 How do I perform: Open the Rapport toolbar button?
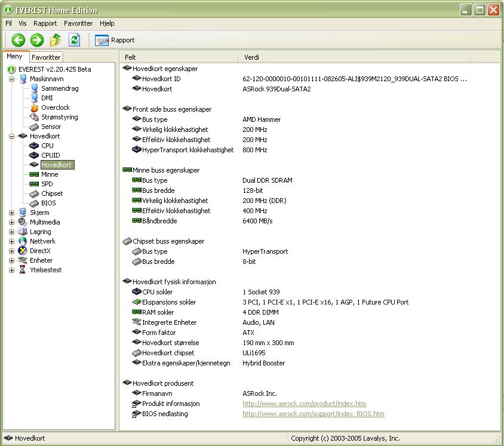pos(115,40)
